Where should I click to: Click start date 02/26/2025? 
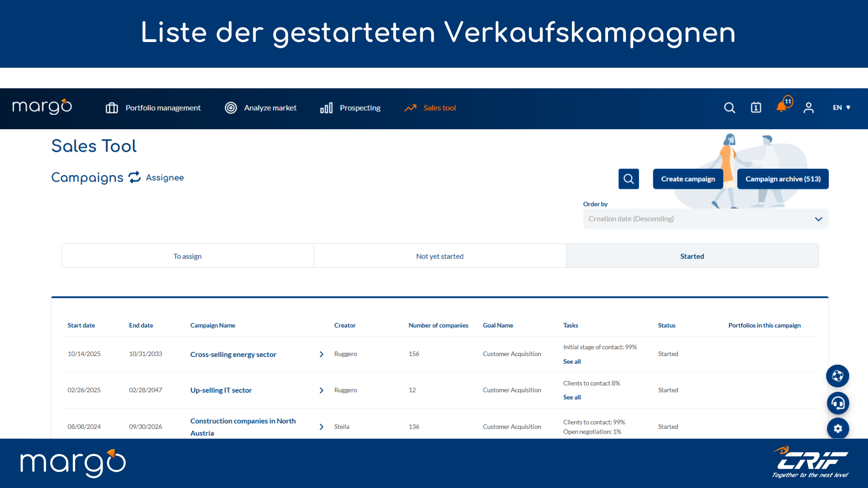(84, 390)
